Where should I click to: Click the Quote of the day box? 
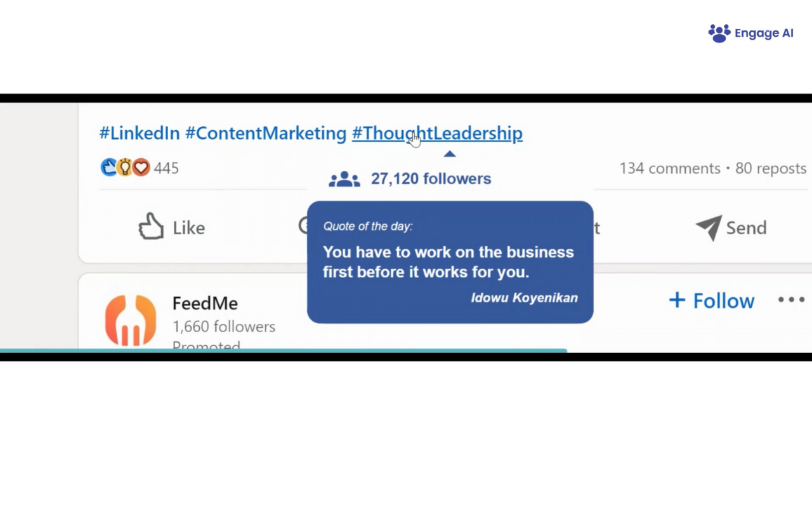pyautogui.click(x=450, y=262)
